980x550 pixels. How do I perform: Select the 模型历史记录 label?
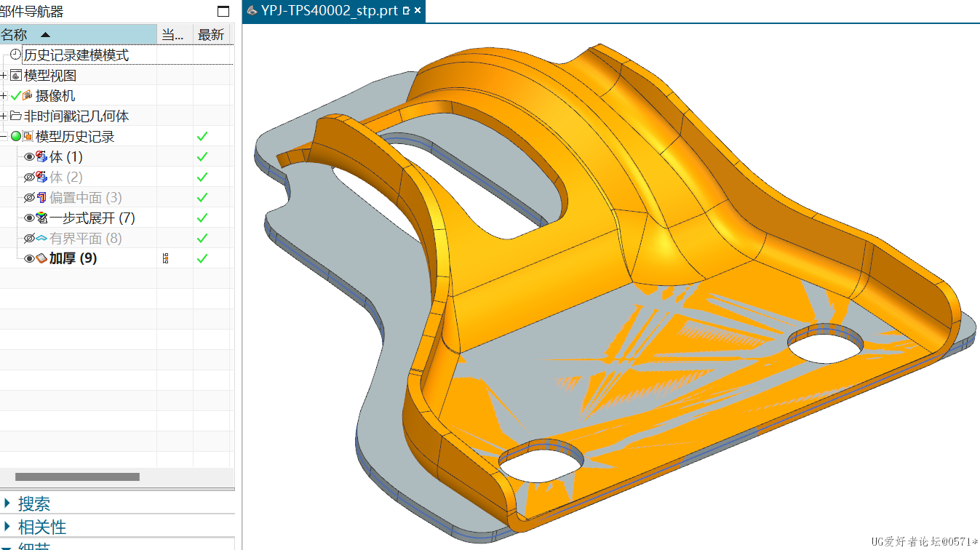75,136
